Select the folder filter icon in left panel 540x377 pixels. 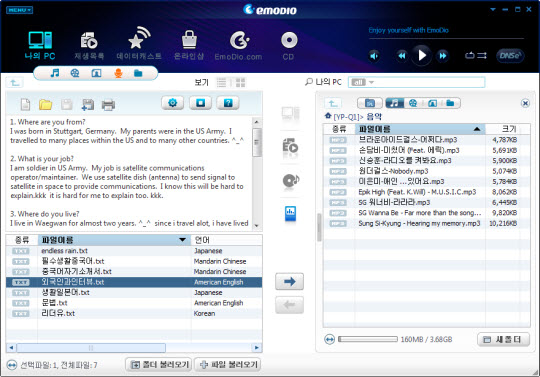[138, 73]
